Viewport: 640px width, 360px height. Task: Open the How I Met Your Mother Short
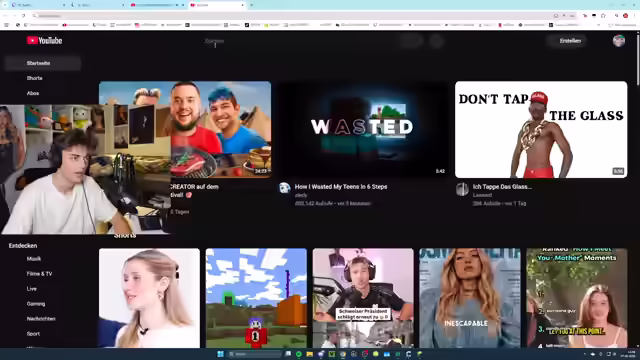click(577, 298)
